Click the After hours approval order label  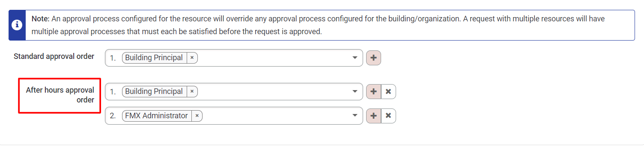tap(60, 95)
